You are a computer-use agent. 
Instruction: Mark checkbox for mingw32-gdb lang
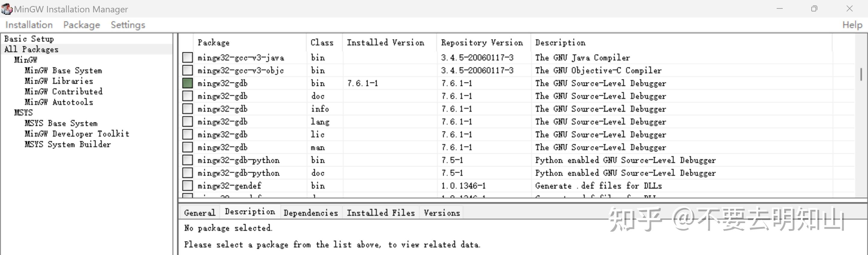pos(187,121)
